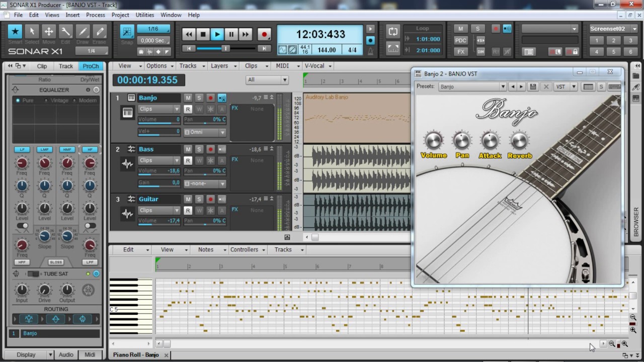Toggle the metronome icon
The image size is (644, 362).
coord(371,51)
